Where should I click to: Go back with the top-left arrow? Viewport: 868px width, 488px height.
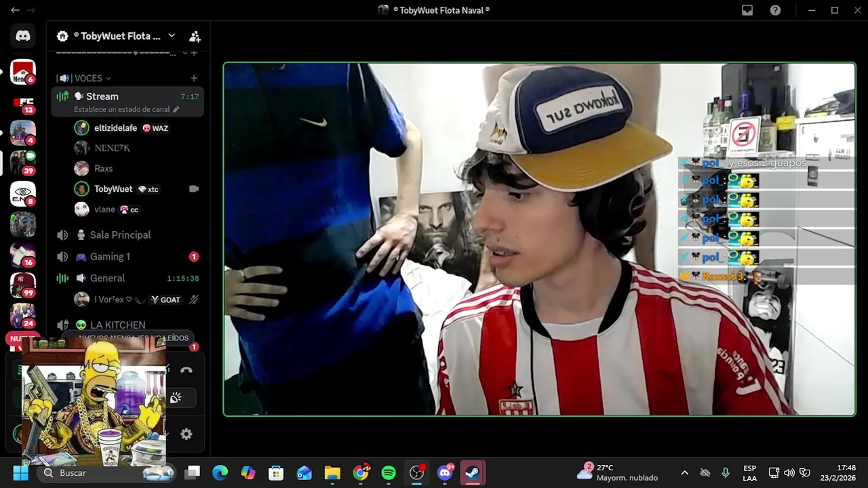point(15,10)
